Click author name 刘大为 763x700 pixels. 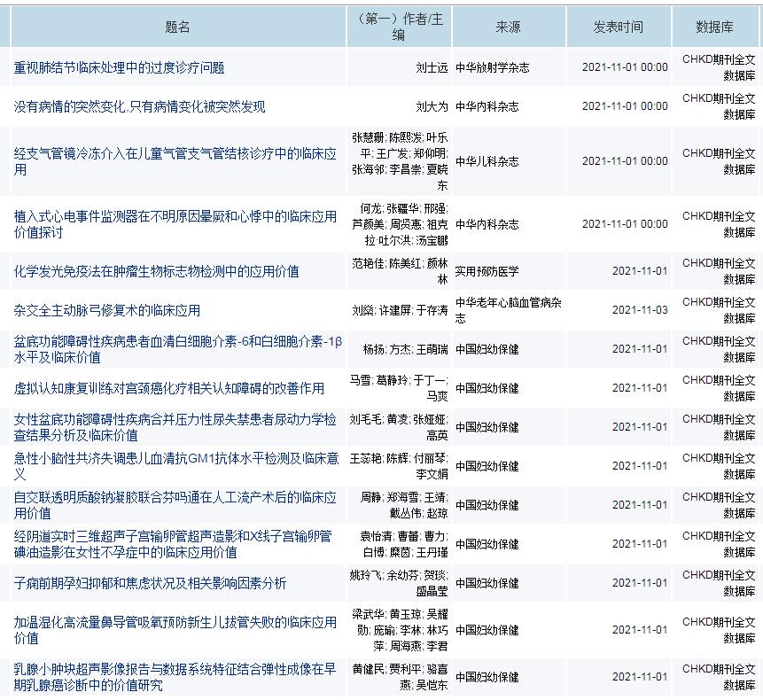[432, 106]
